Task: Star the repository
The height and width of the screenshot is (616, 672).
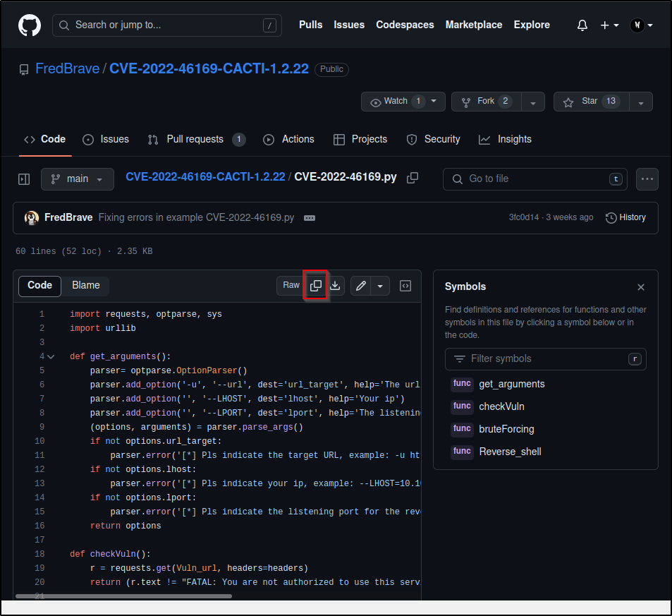Action: (592, 102)
